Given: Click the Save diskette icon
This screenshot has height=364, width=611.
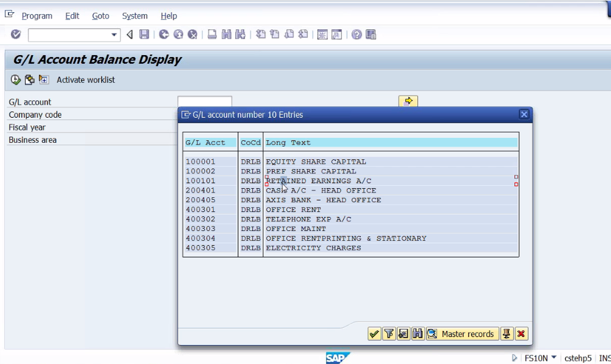Looking at the screenshot, I should 144,35.
